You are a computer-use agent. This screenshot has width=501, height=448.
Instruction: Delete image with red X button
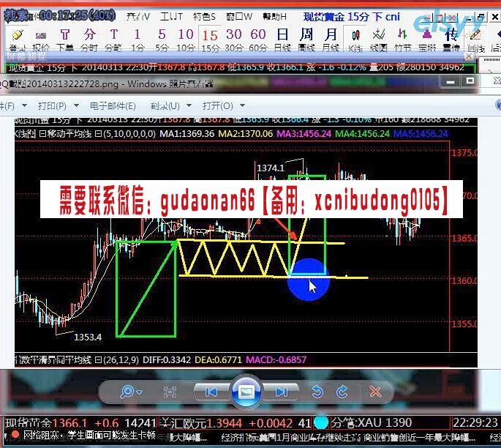tap(376, 392)
